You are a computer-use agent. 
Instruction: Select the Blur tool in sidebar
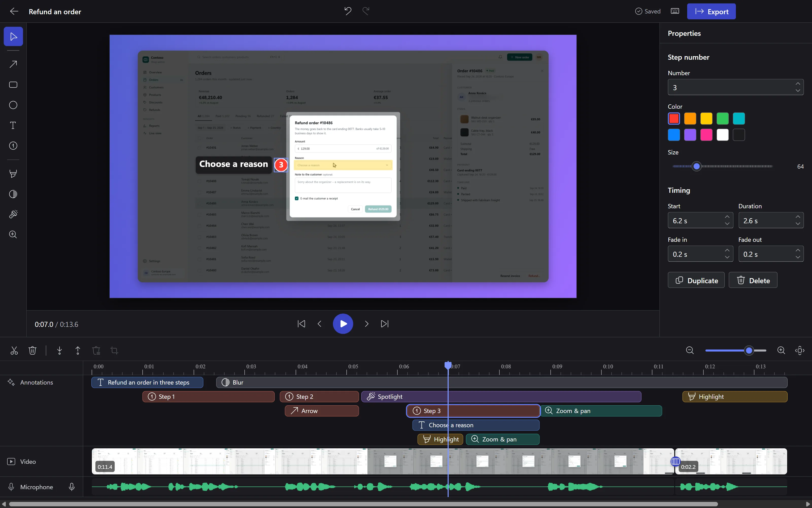(13, 194)
